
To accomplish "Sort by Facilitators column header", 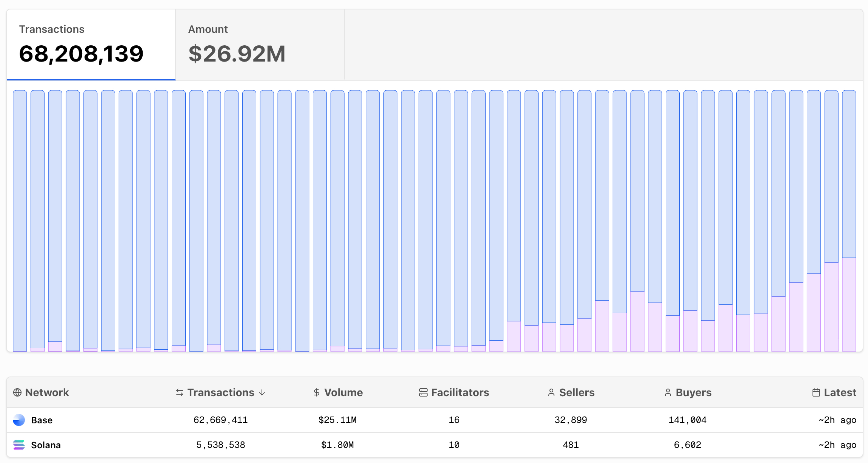I will (x=460, y=392).
